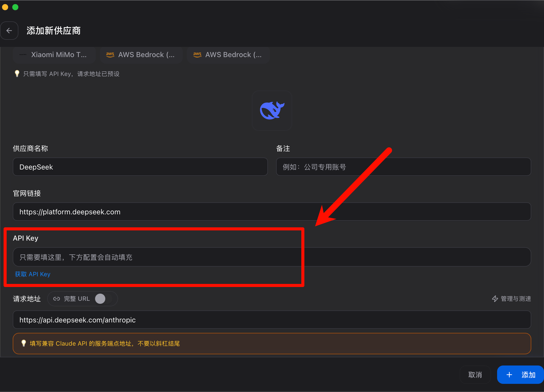Click the 添加新供应商 page title

(x=54, y=31)
